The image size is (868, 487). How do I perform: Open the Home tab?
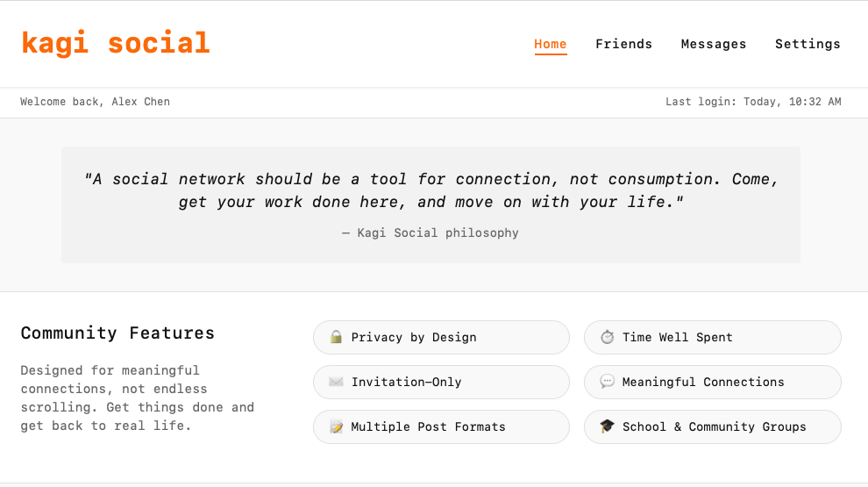(551, 44)
